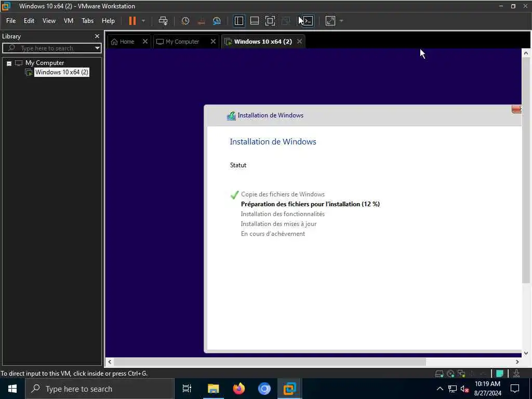Open the Help menu

click(x=108, y=21)
